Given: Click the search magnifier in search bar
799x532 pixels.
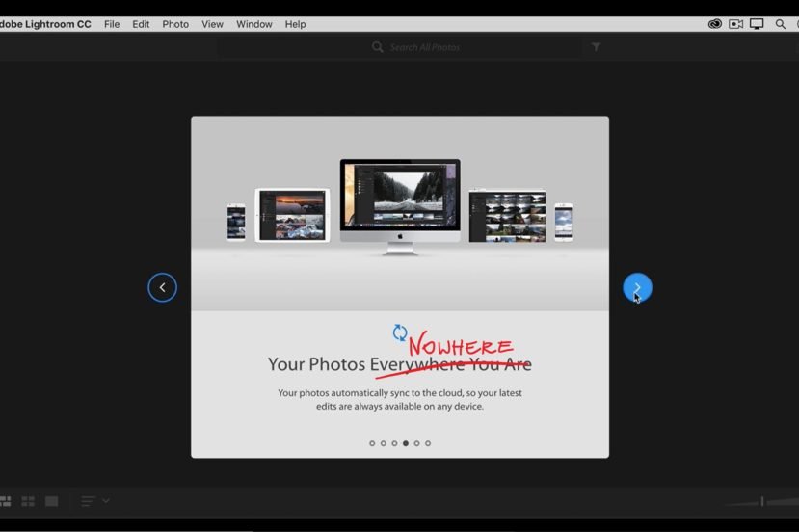Looking at the screenshot, I should tap(377, 47).
